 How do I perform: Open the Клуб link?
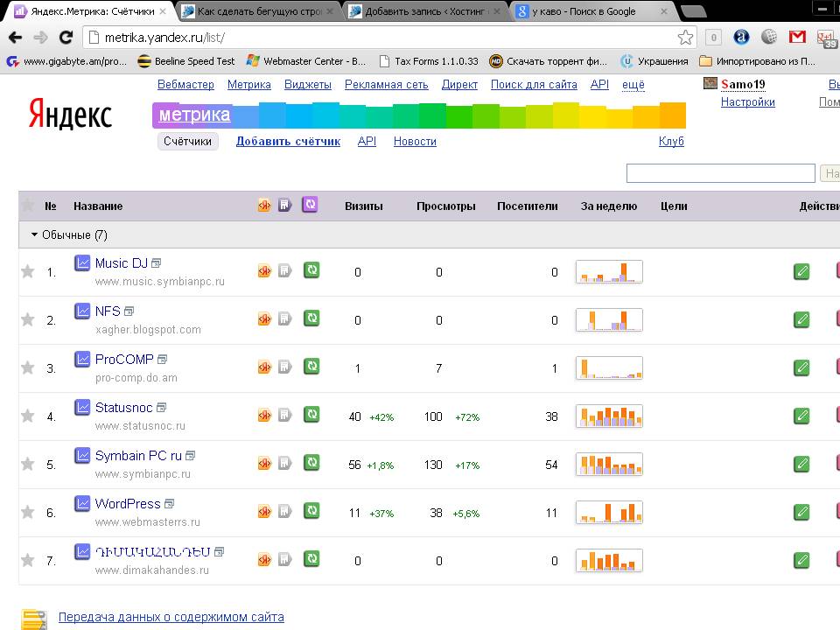(671, 142)
